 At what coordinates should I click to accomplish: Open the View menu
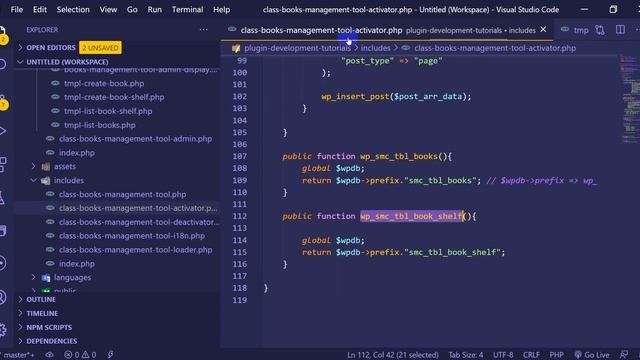(108, 9)
